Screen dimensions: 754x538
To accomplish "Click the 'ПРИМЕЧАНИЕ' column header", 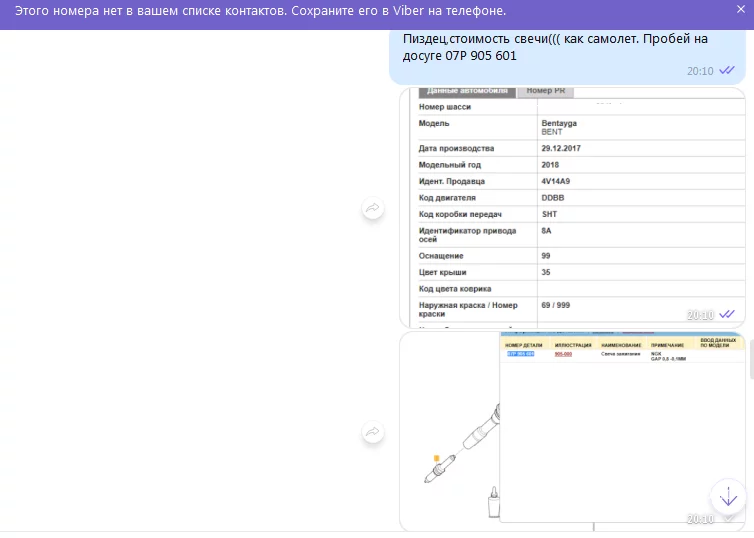I will [667, 345].
